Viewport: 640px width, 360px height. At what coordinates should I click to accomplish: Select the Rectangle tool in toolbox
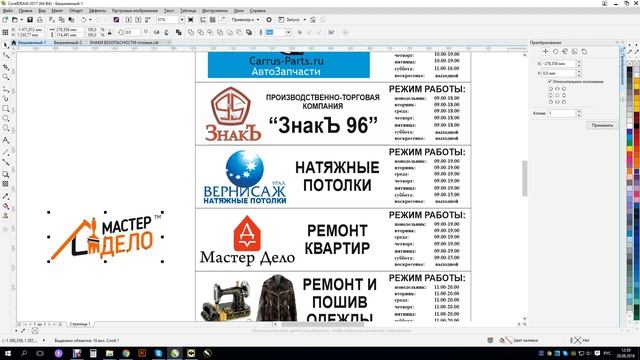5,109
